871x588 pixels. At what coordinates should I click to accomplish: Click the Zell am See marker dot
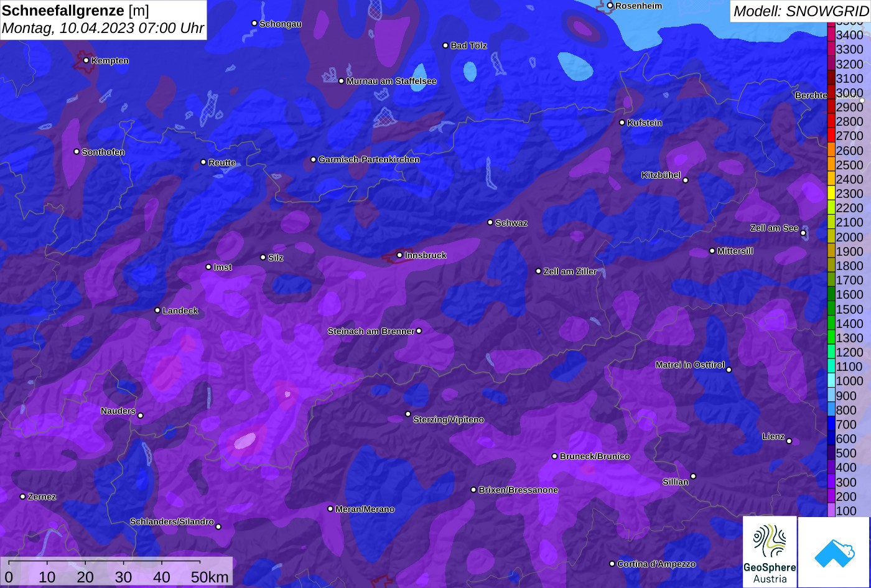pos(803,233)
